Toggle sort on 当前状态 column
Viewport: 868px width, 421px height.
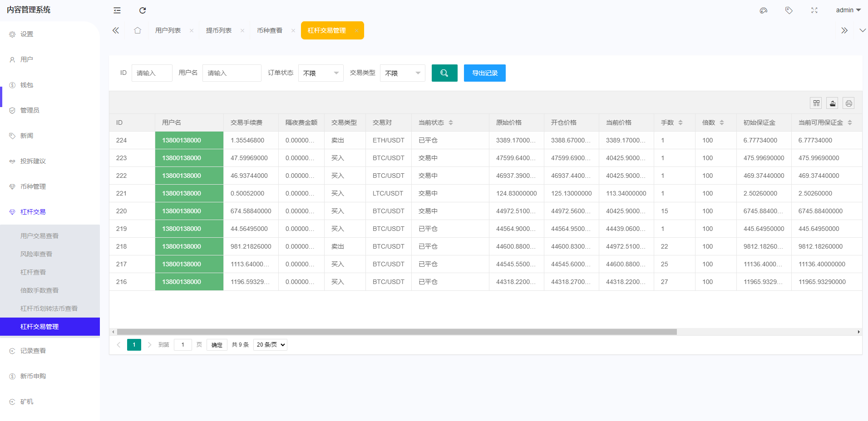pyautogui.click(x=451, y=122)
